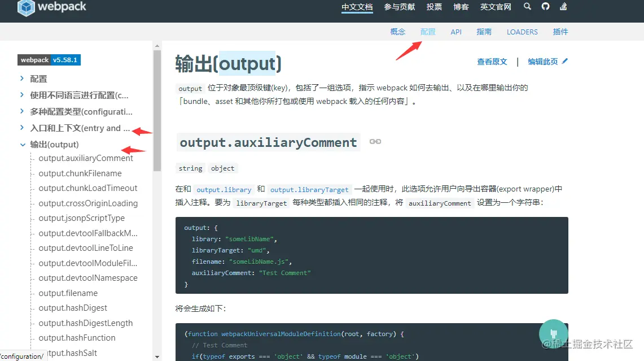Expand 多种配置类型 section chevron

[x=22, y=111]
